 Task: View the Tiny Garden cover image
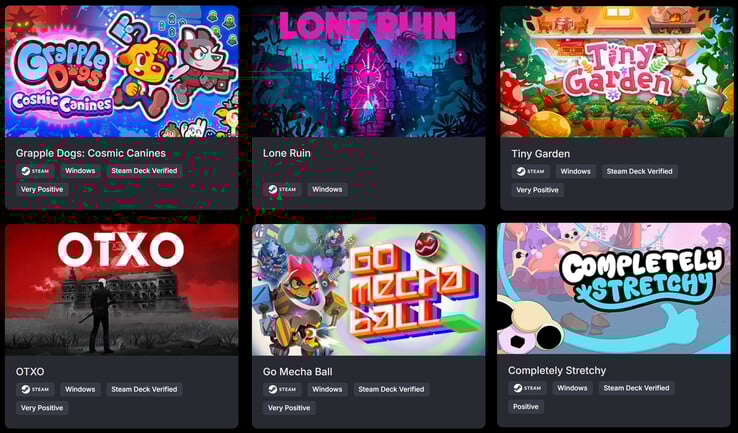coord(617,72)
